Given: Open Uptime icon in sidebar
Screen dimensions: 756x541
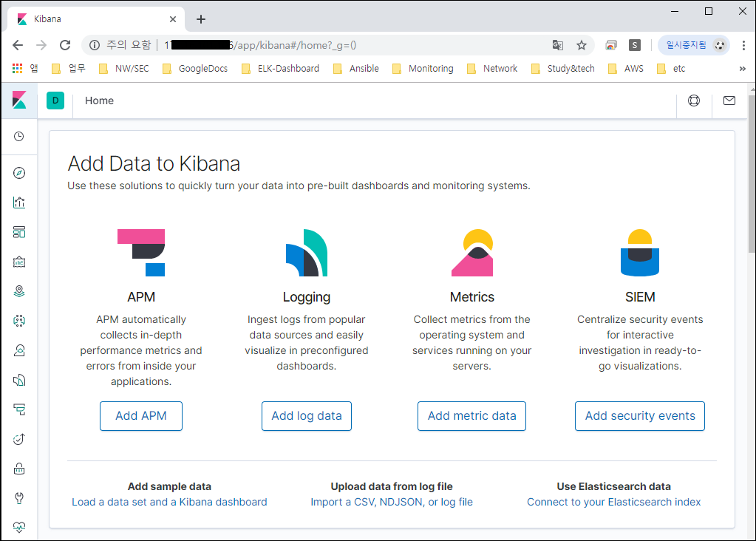Looking at the screenshot, I should coord(18,439).
